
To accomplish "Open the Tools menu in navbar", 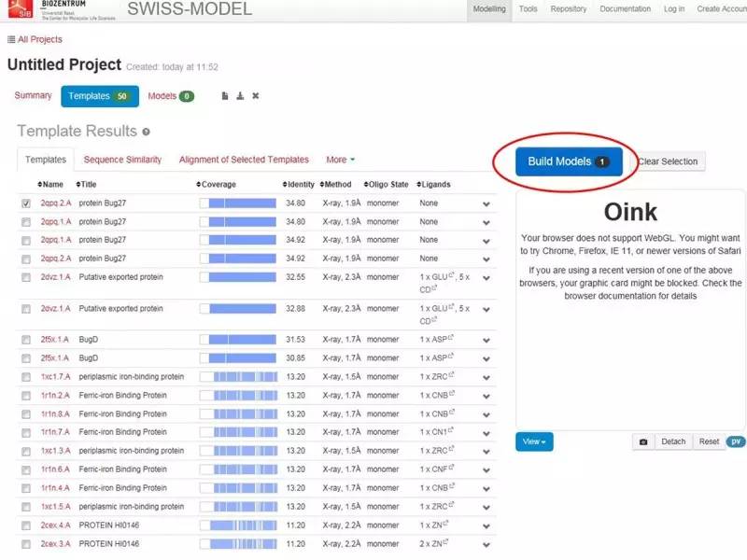I will click(x=528, y=9).
